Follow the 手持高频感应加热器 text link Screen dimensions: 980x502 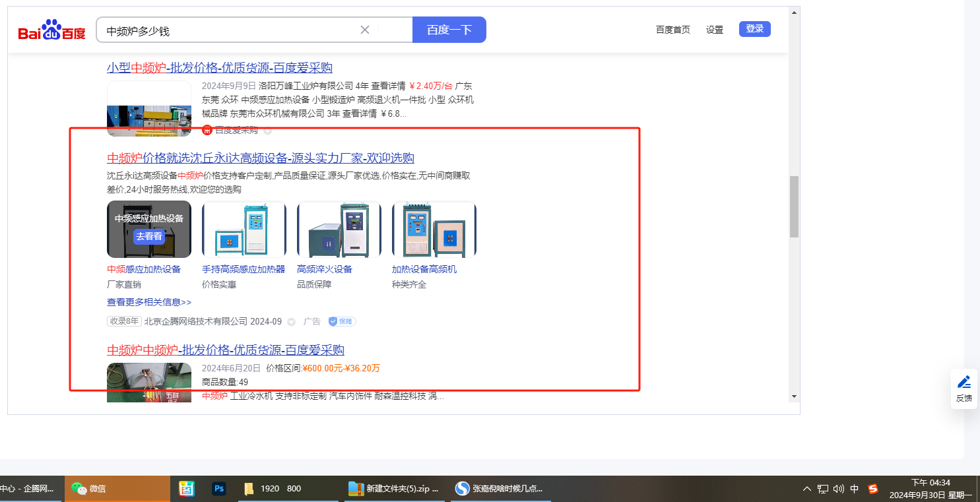244,269
